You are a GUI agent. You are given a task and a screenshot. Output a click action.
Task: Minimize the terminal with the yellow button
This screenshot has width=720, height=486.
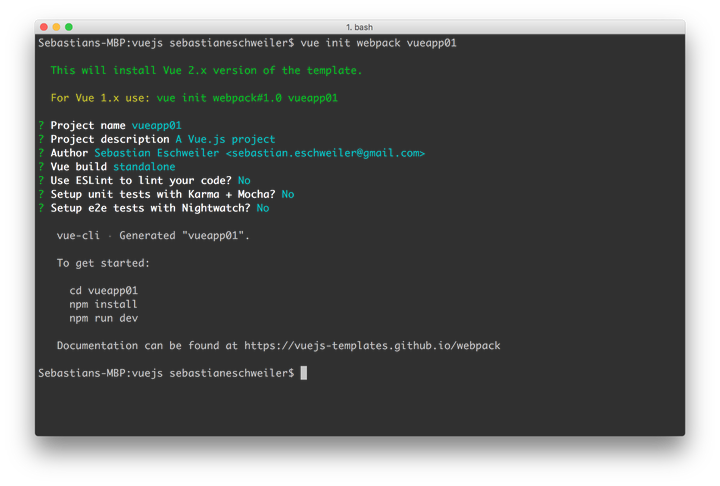(56, 26)
